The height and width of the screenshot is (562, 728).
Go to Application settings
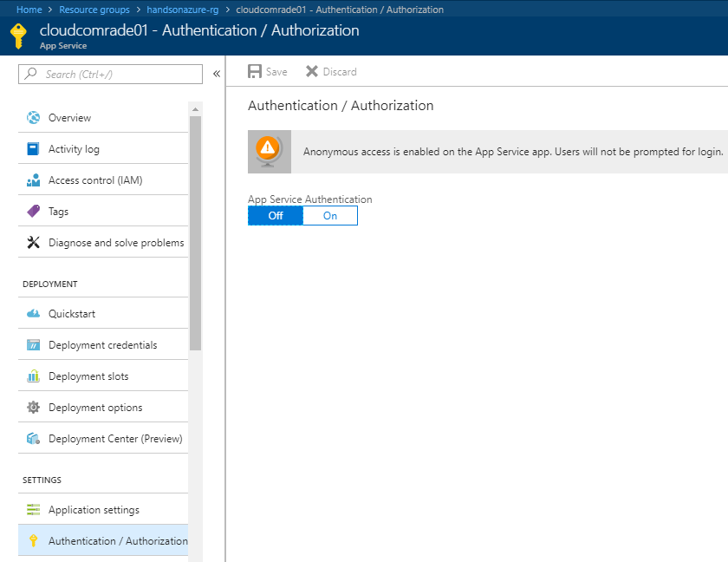click(x=103, y=509)
